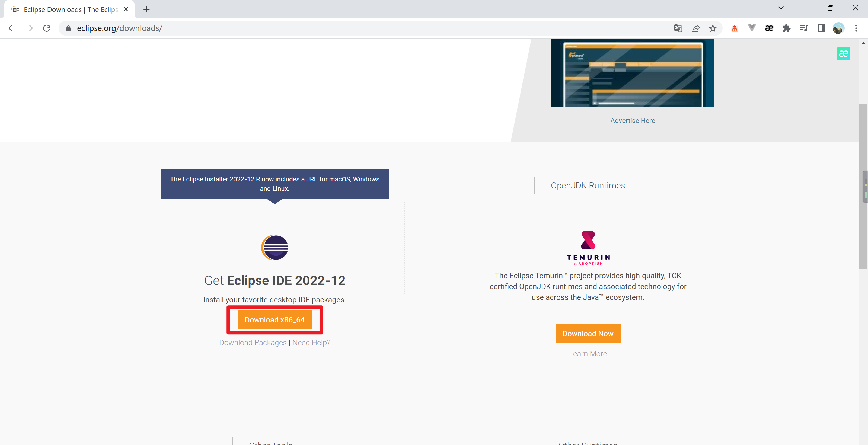Viewport: 868px width, 445px height.
Task: Click the Eclipse Installer 2022-12 R banner
Action: [275, 184]
